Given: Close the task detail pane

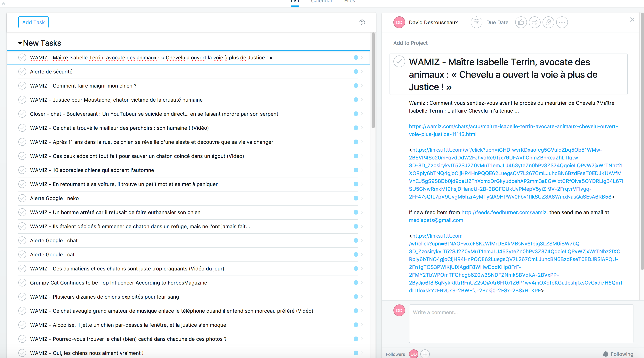Looking at the screenshot, I should tap(632, 20).
